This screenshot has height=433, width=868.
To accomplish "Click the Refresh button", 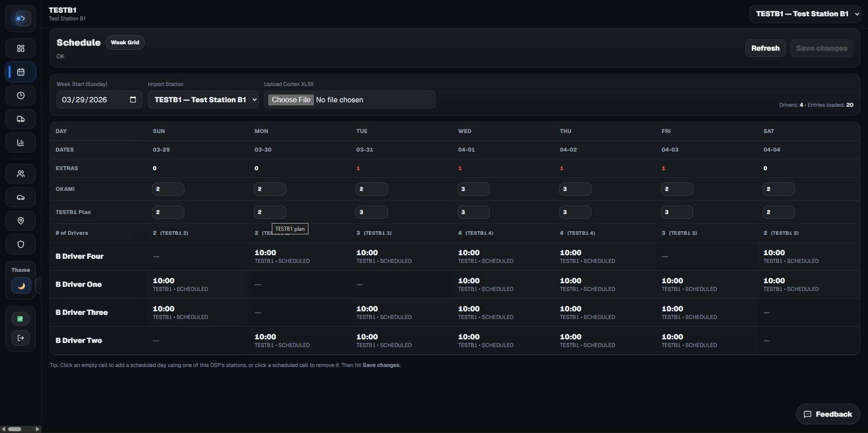I will point(765,48).
